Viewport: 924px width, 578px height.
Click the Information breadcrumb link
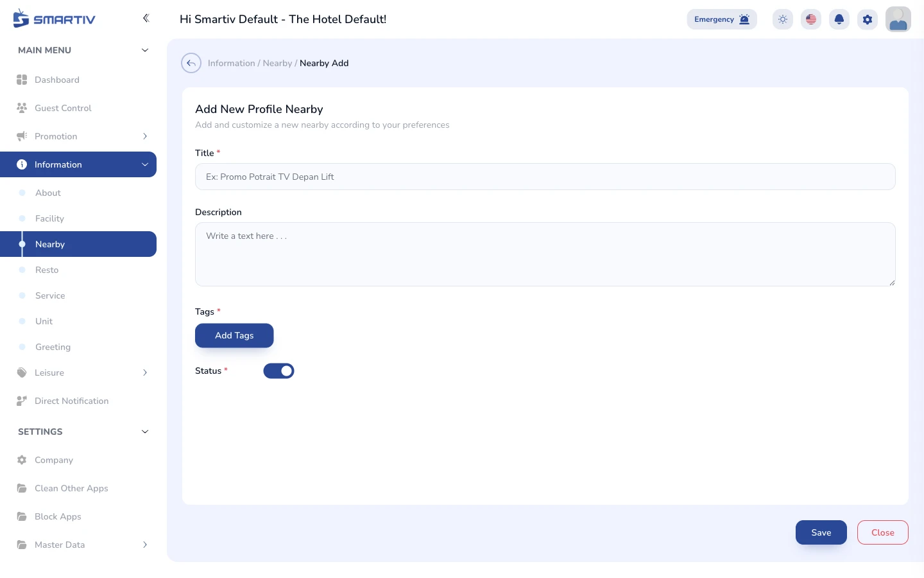pyautogui.click(x=231, y=63)
